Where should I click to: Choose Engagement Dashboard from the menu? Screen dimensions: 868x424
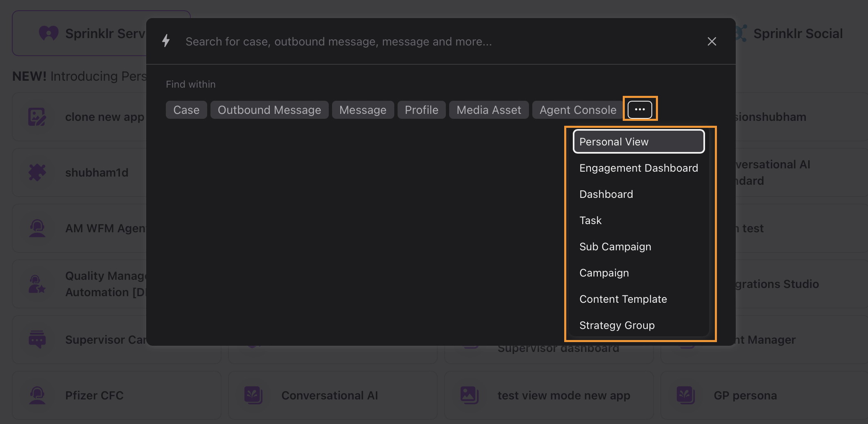[x=639, y=168]
